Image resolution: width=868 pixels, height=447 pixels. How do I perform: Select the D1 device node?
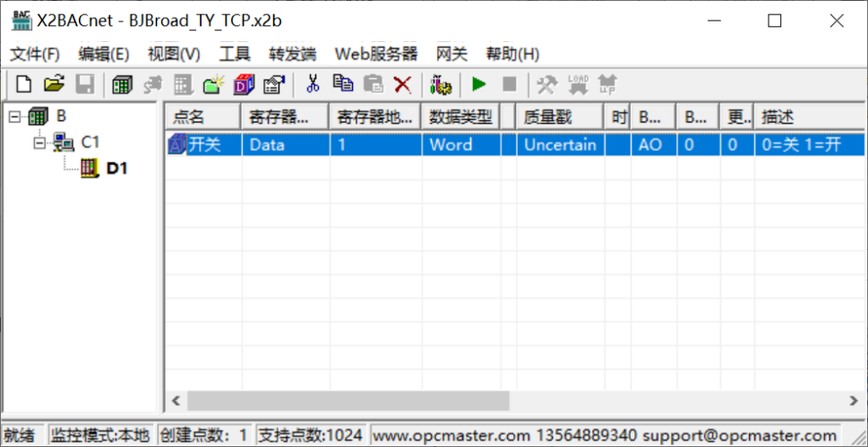(116, 168)
